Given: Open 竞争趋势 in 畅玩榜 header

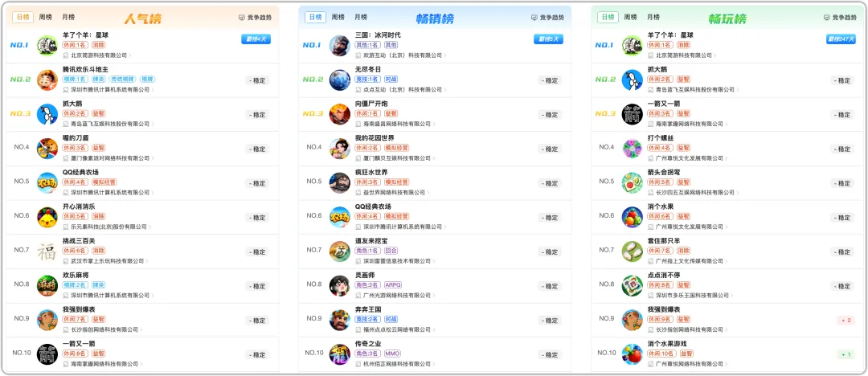Looking at the screenshot, I should (x=840, y=18).
